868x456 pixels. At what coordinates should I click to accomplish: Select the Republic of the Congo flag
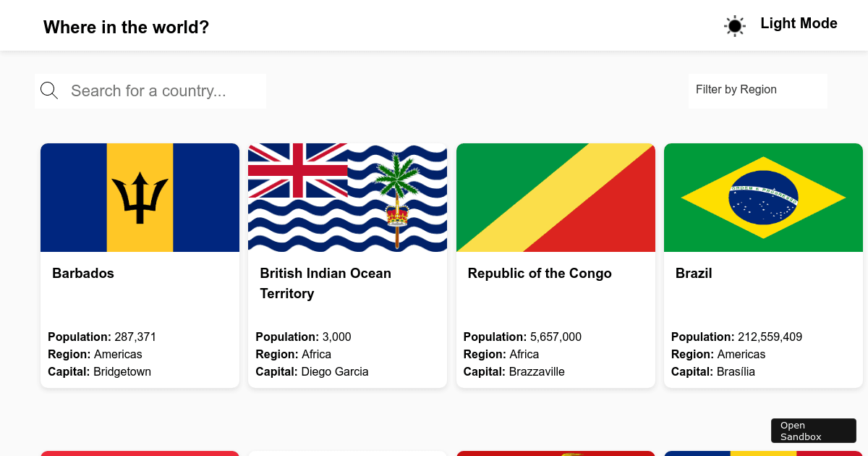pos(556,198)
